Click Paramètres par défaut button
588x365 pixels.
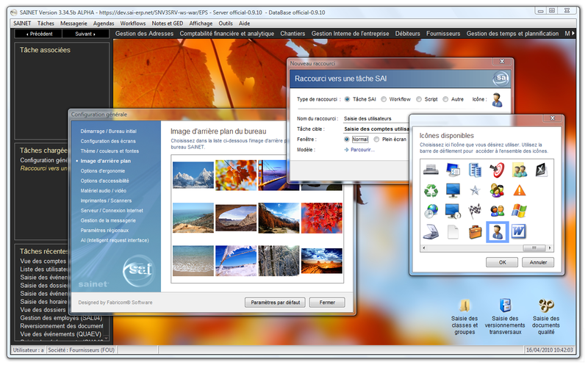pos(275,303)
